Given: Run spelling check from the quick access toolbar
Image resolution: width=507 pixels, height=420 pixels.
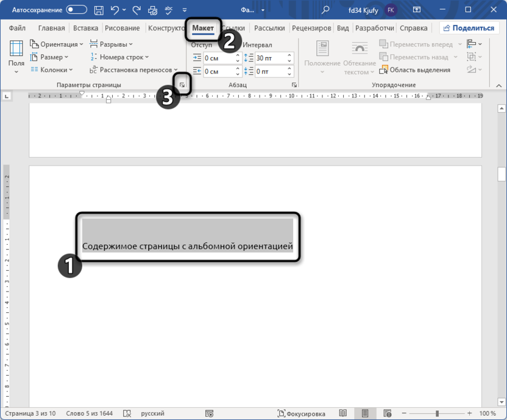Looking at the screenshot, I should coord(168,10).
